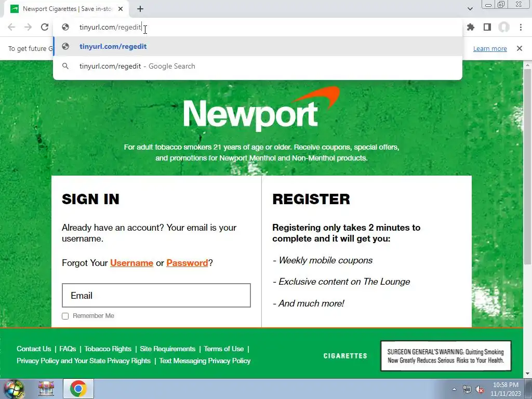Open the taskbar clock and date

pyautogui.click(x=506, y=389)
